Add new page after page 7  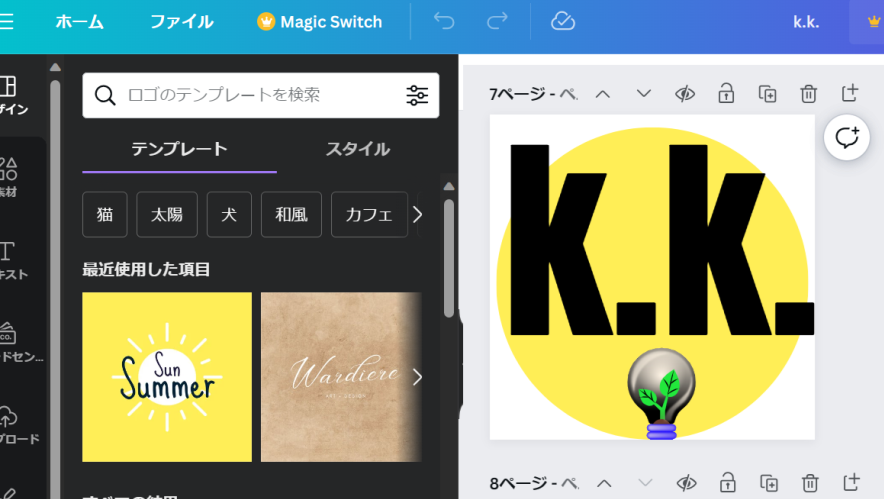(850, 94)
